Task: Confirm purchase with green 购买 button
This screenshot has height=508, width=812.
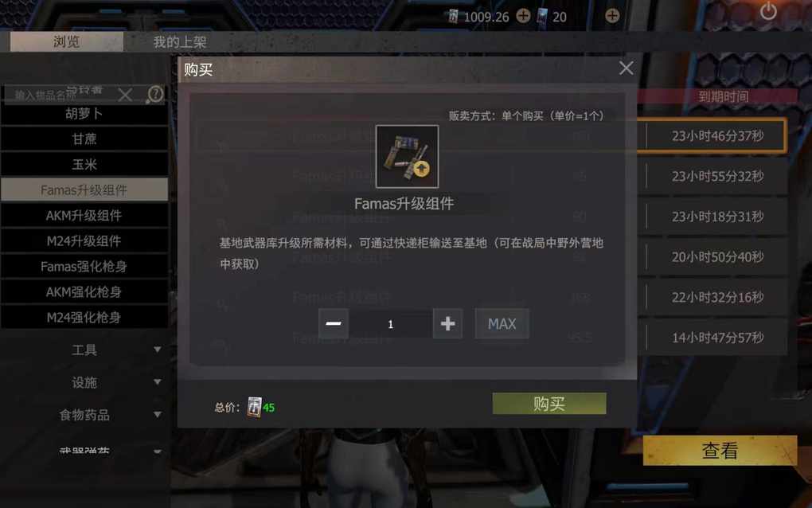Action: 549,404
